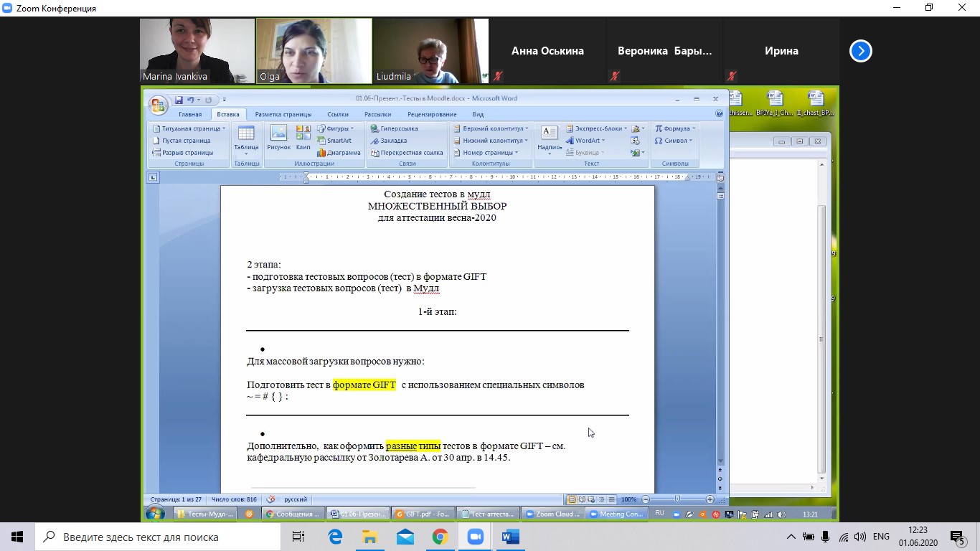Viewport: 980px width, 551px height.
Task: Switch to Ссылки ribbon tab
Action: pos(338,114)
